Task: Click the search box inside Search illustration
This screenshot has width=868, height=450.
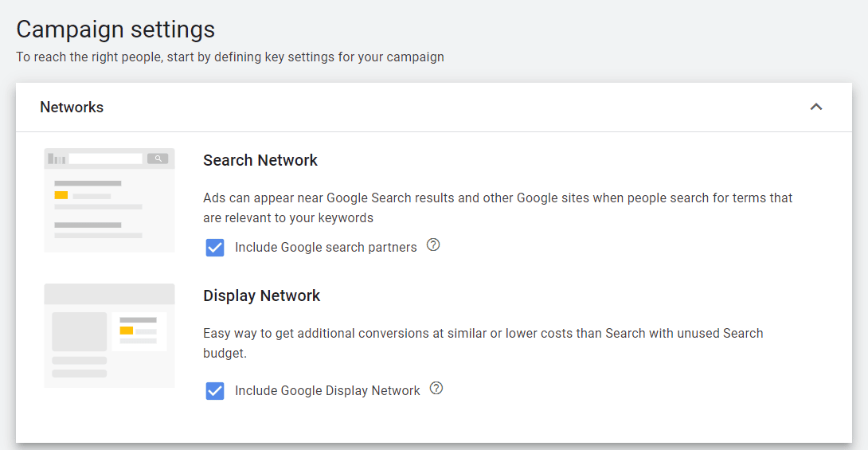Action: 105,158
